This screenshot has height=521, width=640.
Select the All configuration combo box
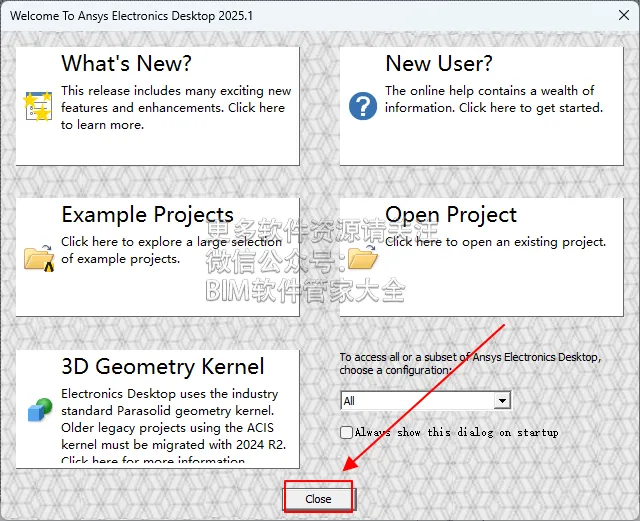425,401
